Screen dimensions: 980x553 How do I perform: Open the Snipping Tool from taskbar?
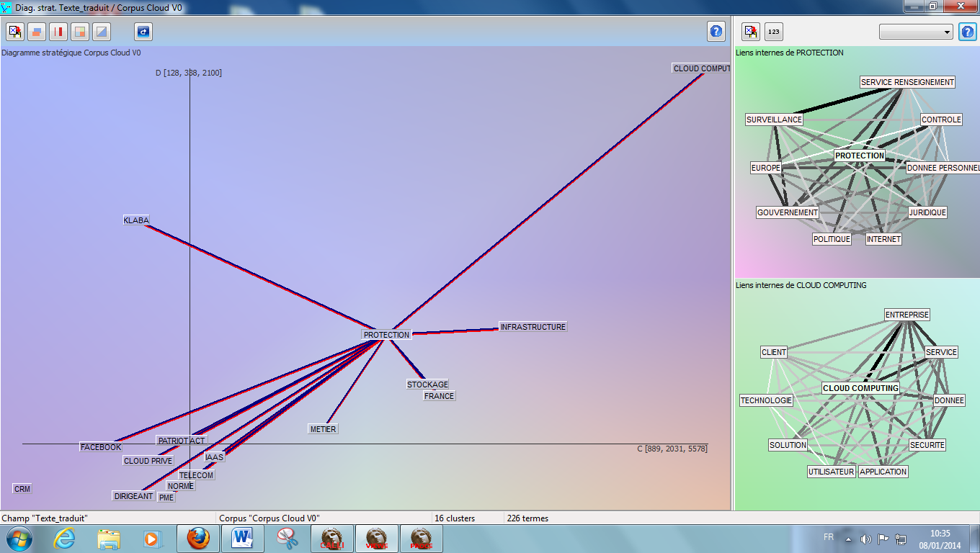(288, 539)
